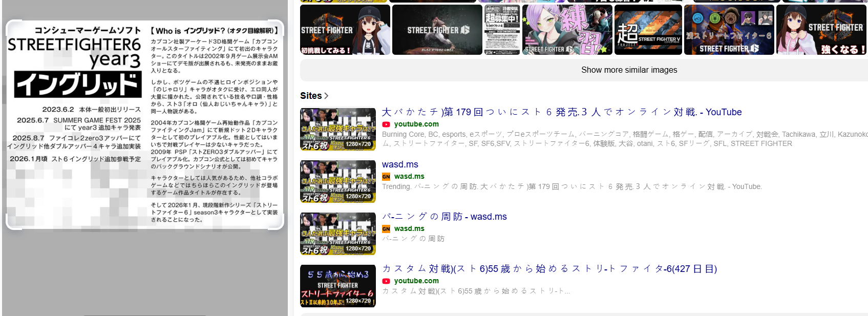Open thumbnail beside Trending wasd.ms result
Image resolution: width=868 pixels, height=316 pixels.
pos(338,181)
